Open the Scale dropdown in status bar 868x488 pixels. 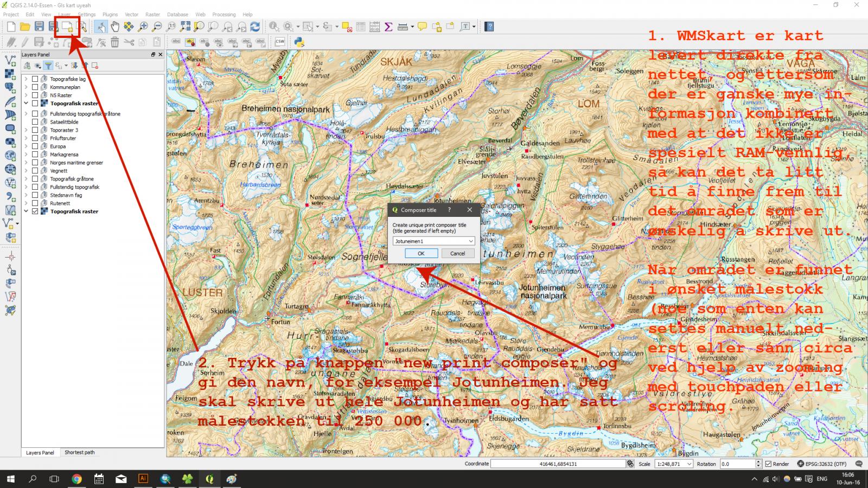point(690,464)
